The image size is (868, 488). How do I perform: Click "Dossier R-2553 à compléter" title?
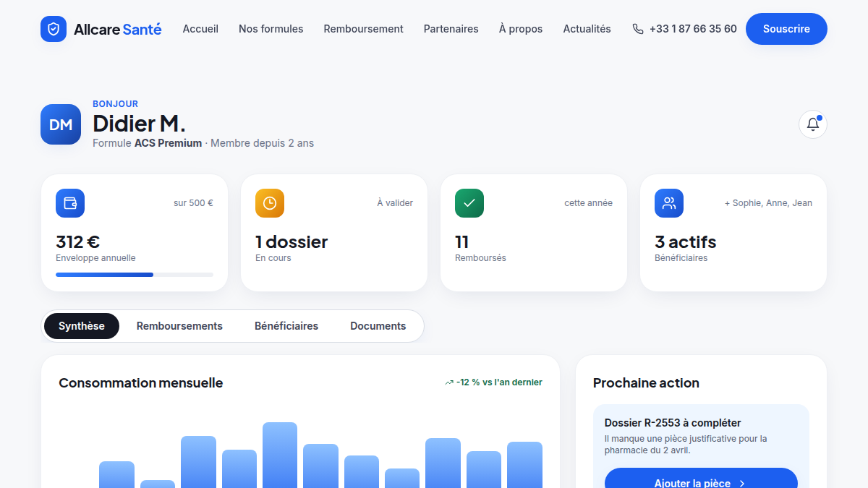click(673, 423)
